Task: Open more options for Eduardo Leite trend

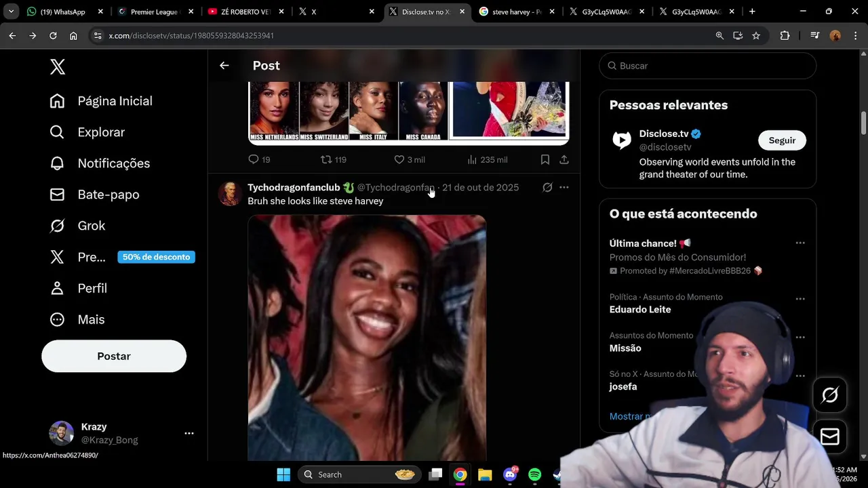Action: (800, 299)
